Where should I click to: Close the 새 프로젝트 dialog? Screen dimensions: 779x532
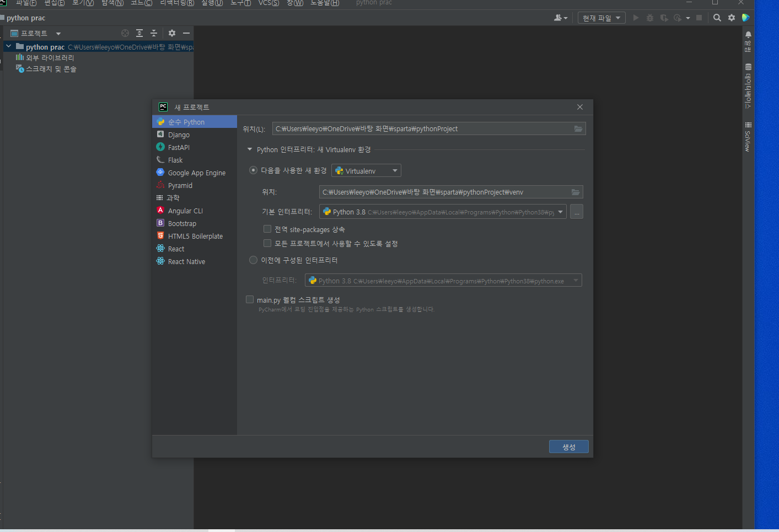(580, 107)
